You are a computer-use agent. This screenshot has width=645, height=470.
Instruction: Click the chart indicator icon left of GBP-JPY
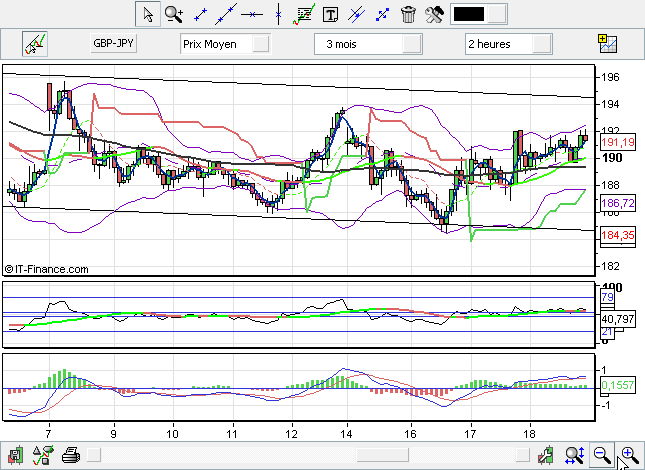37,44
